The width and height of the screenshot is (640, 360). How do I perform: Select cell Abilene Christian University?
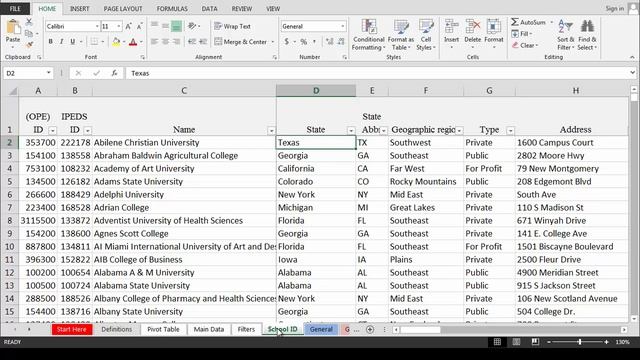pyautogui.click(x=184, y=142)
